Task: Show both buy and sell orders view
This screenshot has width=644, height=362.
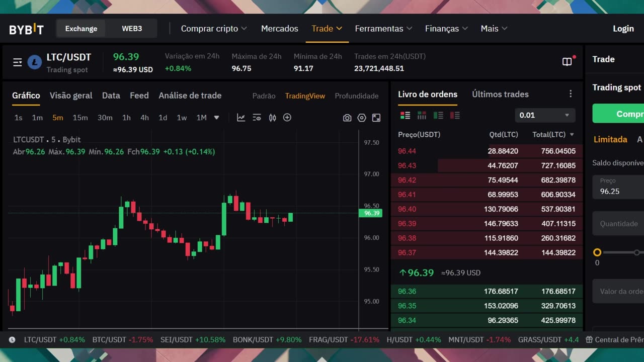Action: click(x=405, y=115)
